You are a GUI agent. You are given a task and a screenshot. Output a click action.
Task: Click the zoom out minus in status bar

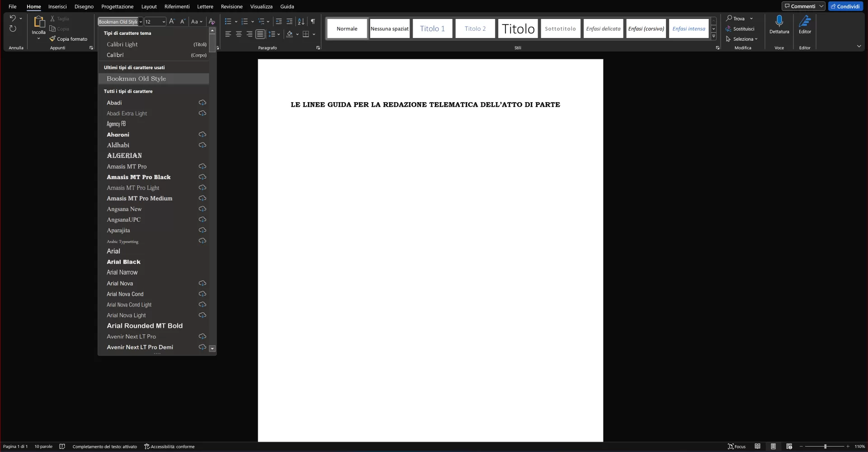(801, 447)
